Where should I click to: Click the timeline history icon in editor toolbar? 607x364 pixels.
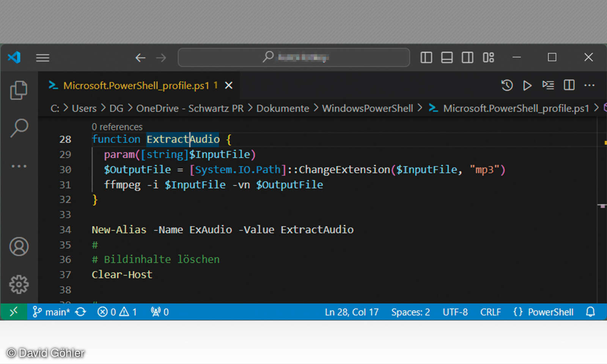(507, 86)
